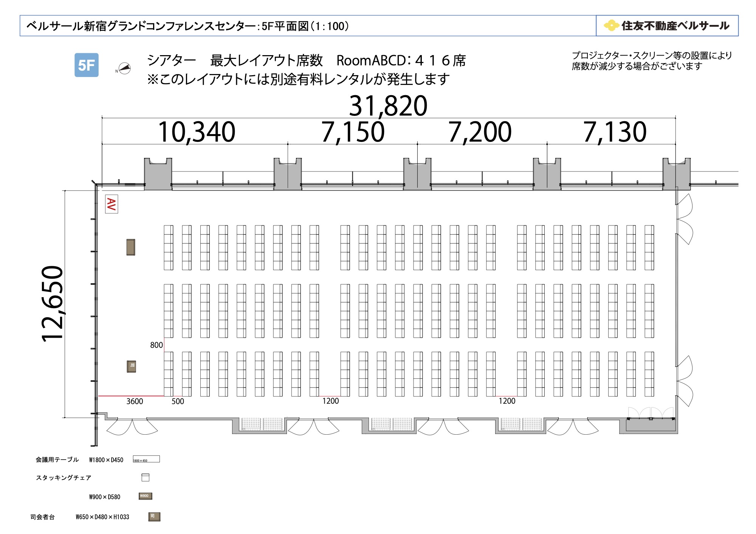Screen dimensions: 756x534
Task: Click the projector screen seat reduction note
Action: pos(652,61)
